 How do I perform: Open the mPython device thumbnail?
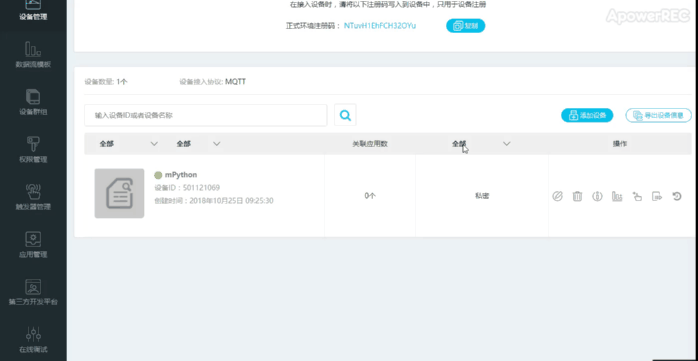[x=119, y=193]
